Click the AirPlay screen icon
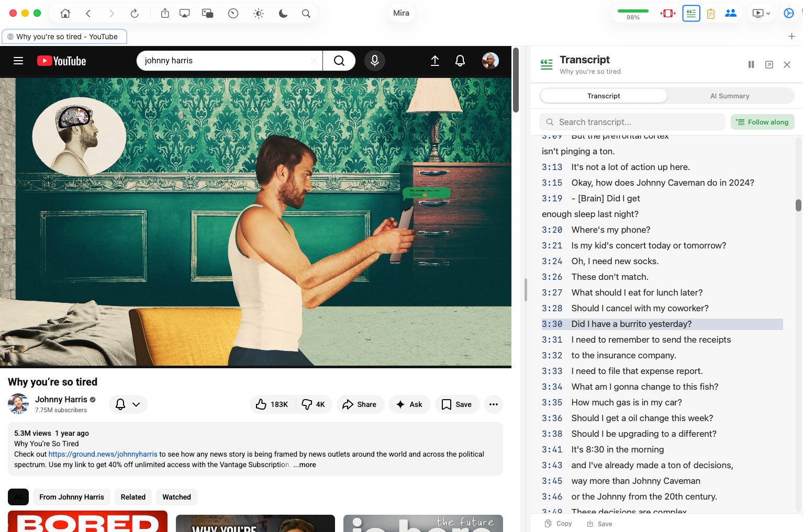 click(x=185, y=14)
